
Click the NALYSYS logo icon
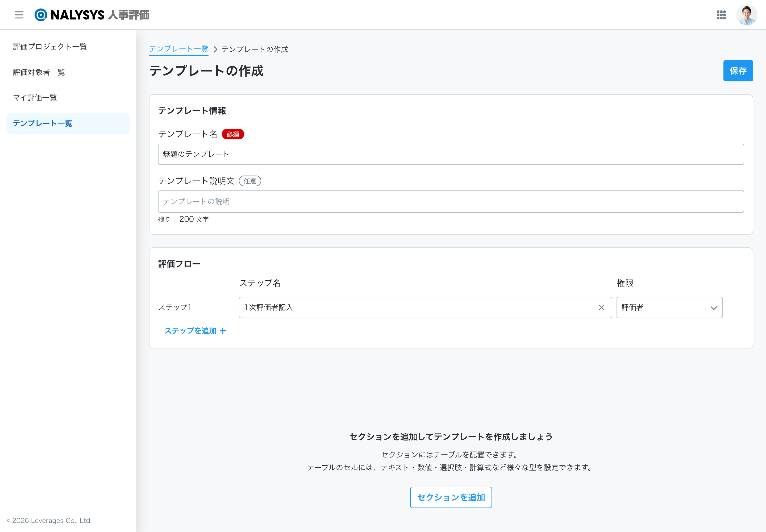tap(41, 15)
